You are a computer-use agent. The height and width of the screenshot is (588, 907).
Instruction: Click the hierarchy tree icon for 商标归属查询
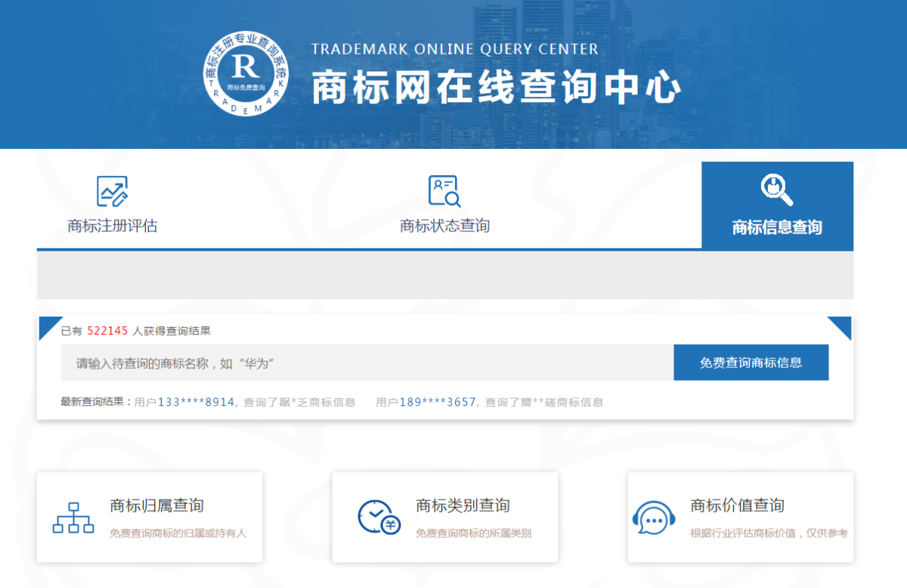(x=73, y=518)
